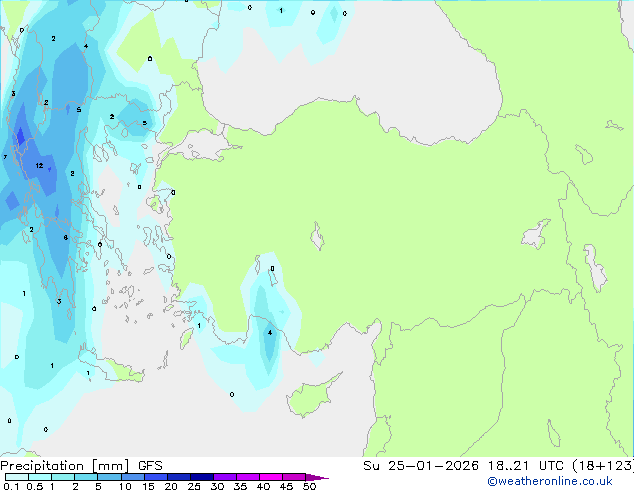Click the '10' legend scale label
This screenshot has width=634, height=490.
pyautogui.click(x=125, y=486)
